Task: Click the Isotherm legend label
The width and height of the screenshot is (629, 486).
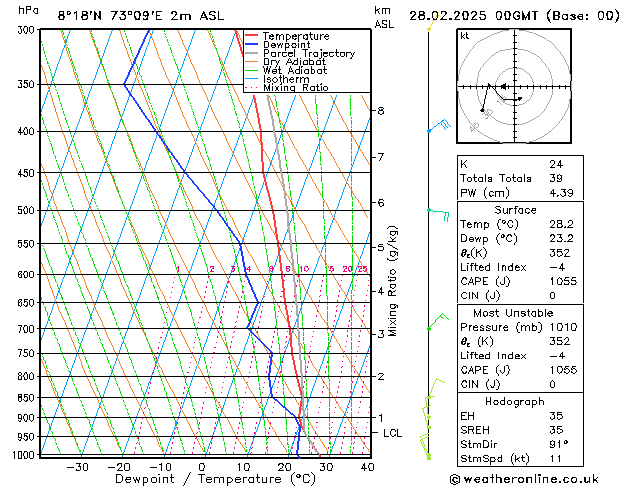Action: pyautogui.click(x=286, y=79)
